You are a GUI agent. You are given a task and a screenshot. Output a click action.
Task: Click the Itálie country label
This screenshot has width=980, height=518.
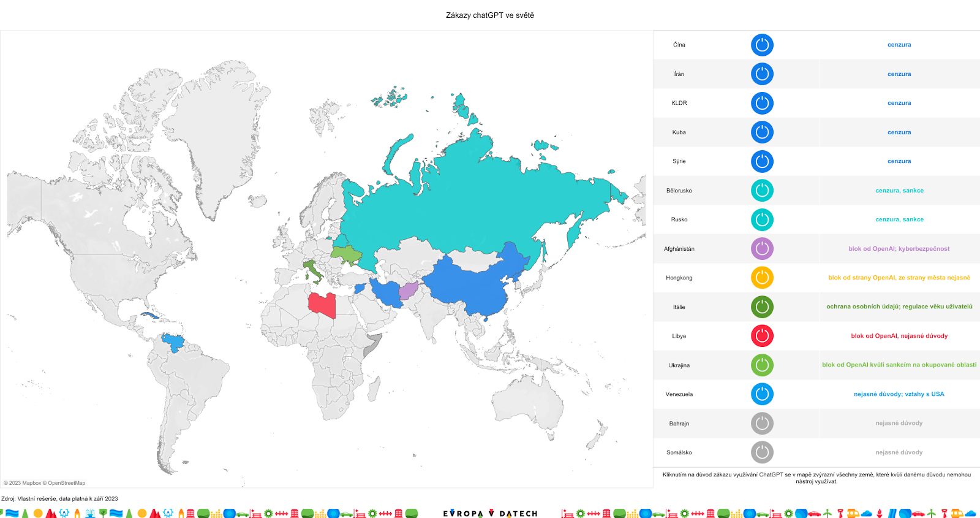coord(679,307)
